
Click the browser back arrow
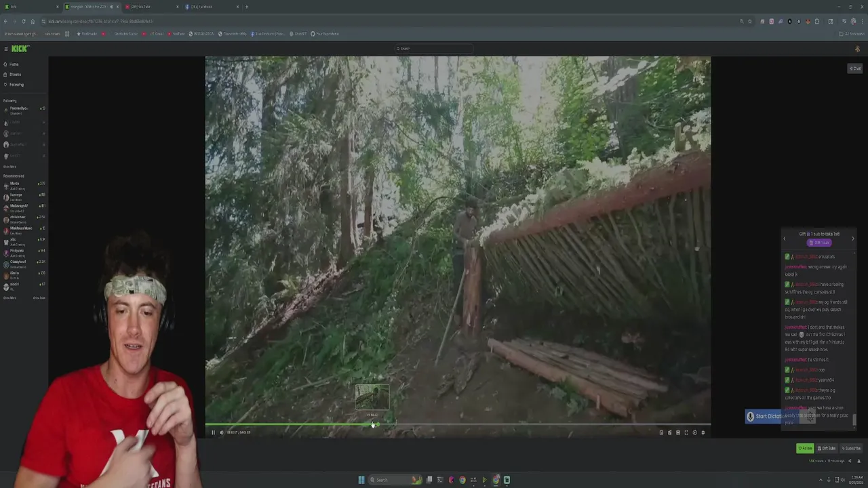[6, 21]
